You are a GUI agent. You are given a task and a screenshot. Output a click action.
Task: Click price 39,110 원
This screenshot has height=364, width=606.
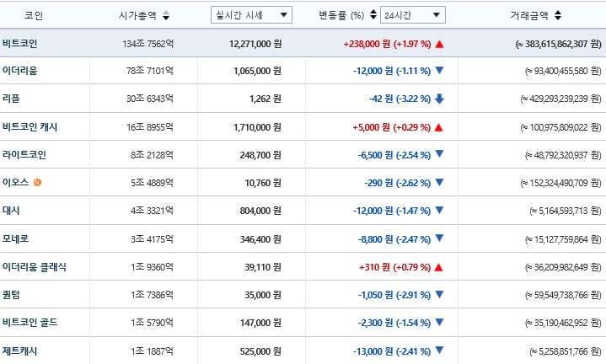[263, 267]
